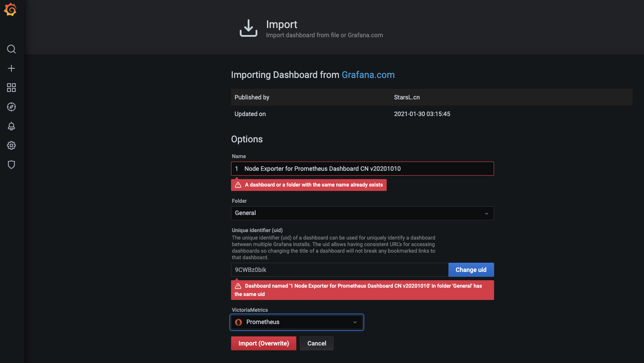Click the 'StarsL.cn' publisher value
This screenshot has height=363, width=644.
click(407, 97)
